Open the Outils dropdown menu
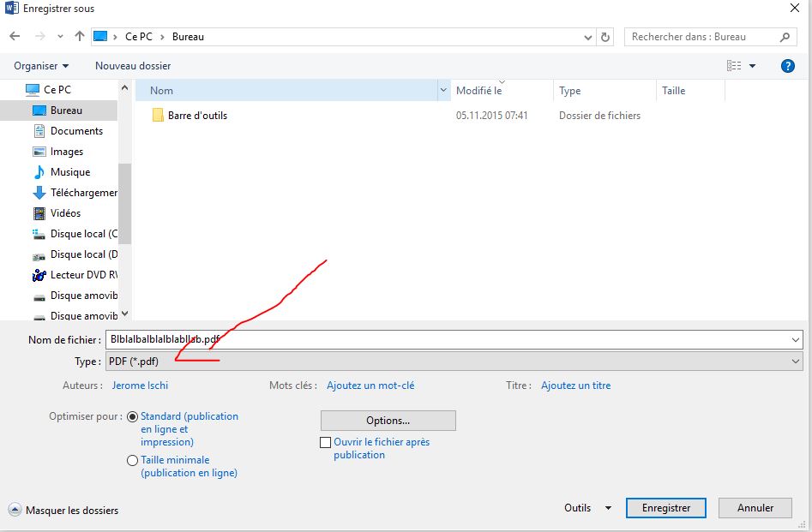Screen dimensions: 812x532 pyautogui.click(x=587, y=508)
